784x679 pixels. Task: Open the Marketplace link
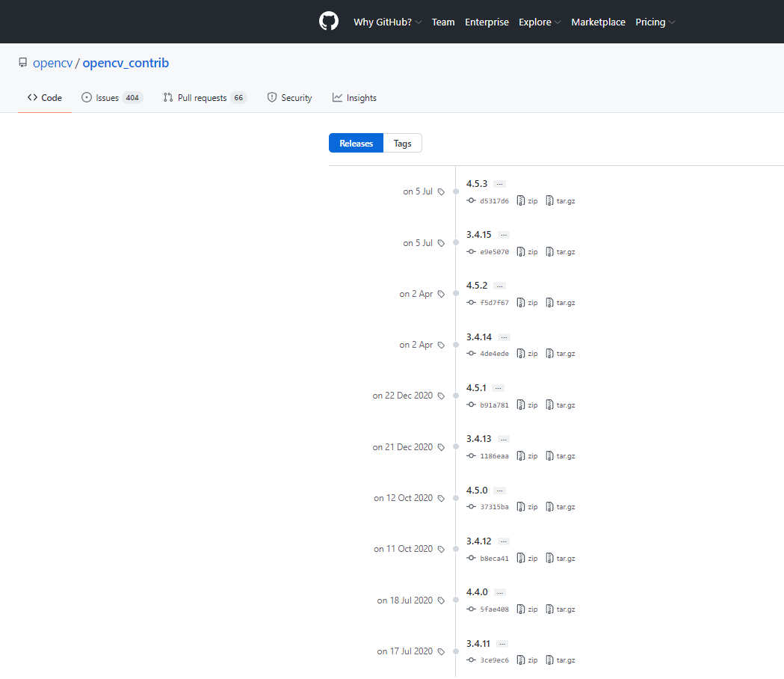tap(598, 22)
